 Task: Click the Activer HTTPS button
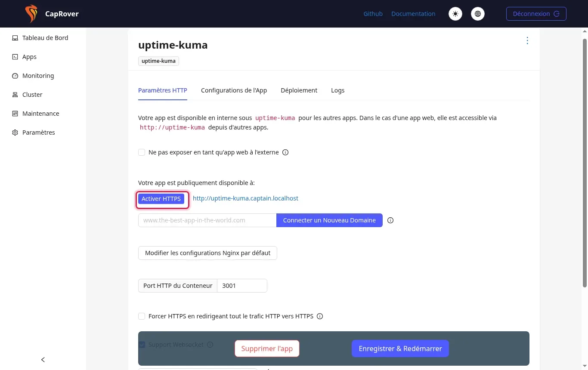click(161, 199)
